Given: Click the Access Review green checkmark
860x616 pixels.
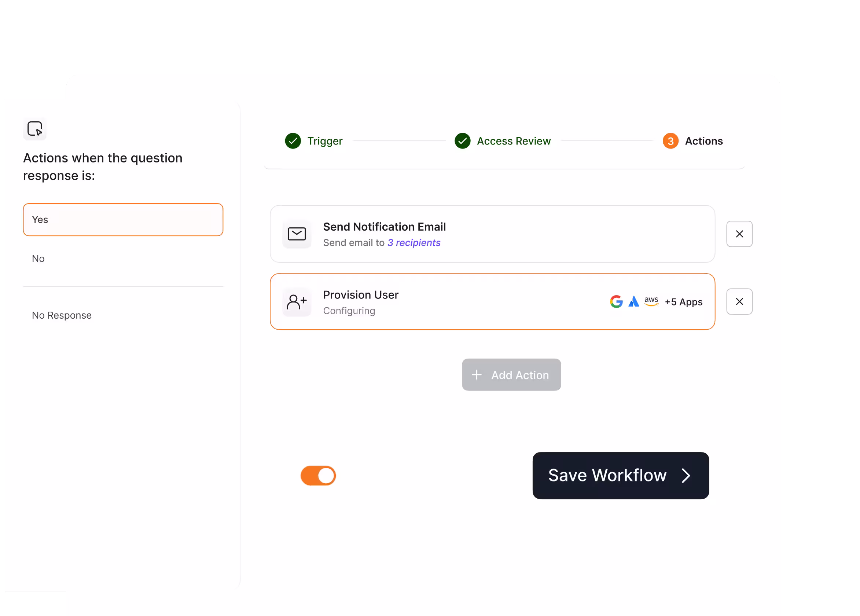Looking at the screenshot, I should click(x=462, y=141).
